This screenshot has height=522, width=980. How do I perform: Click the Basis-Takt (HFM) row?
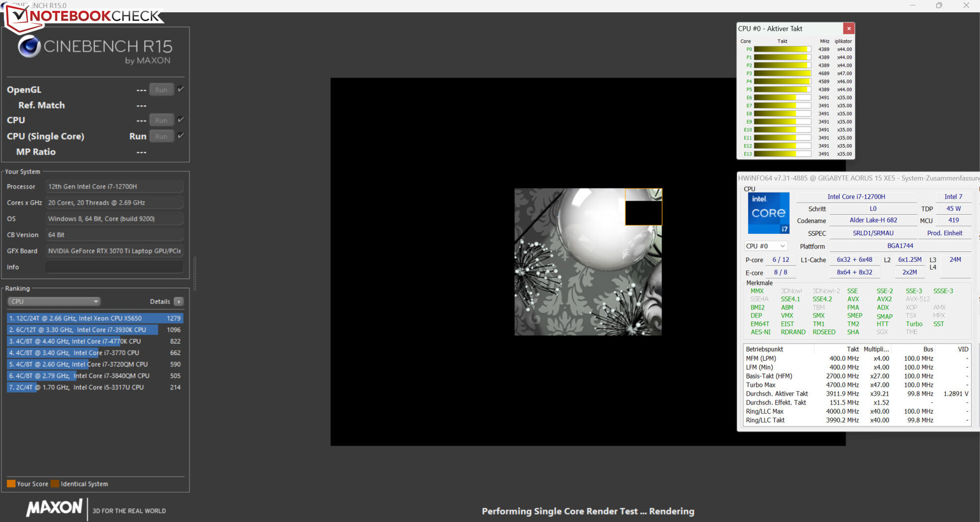point(857,376)
